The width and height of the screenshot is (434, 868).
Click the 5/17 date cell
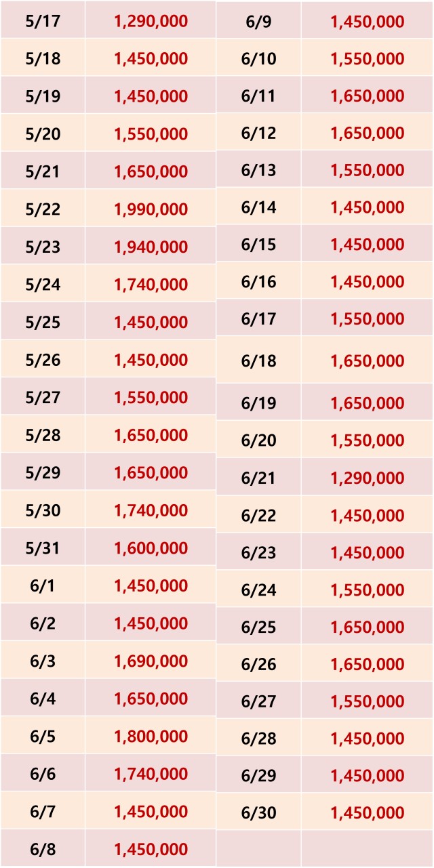pos(43,21)
